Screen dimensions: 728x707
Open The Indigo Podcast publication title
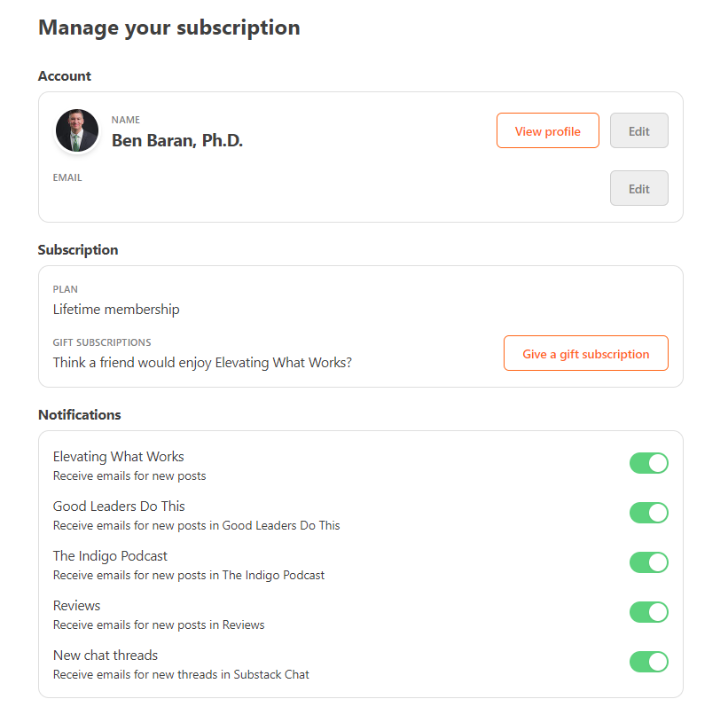[x=110, y=555]
